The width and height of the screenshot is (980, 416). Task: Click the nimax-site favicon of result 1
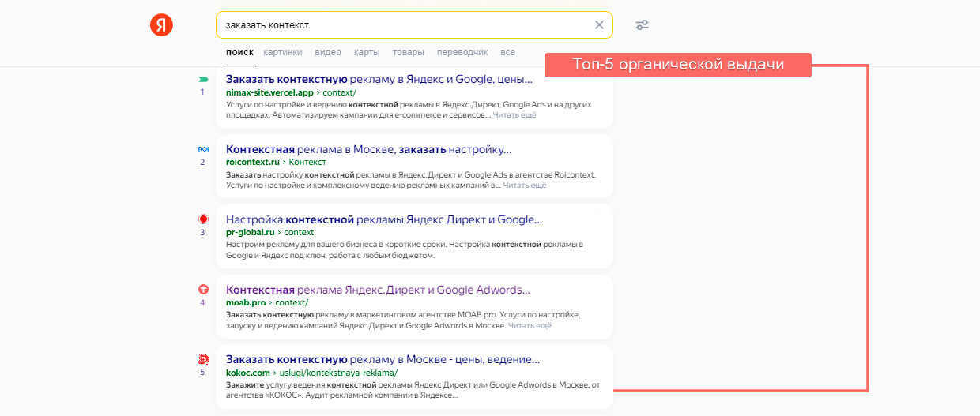pyautogui.click(x=202, y=79)
